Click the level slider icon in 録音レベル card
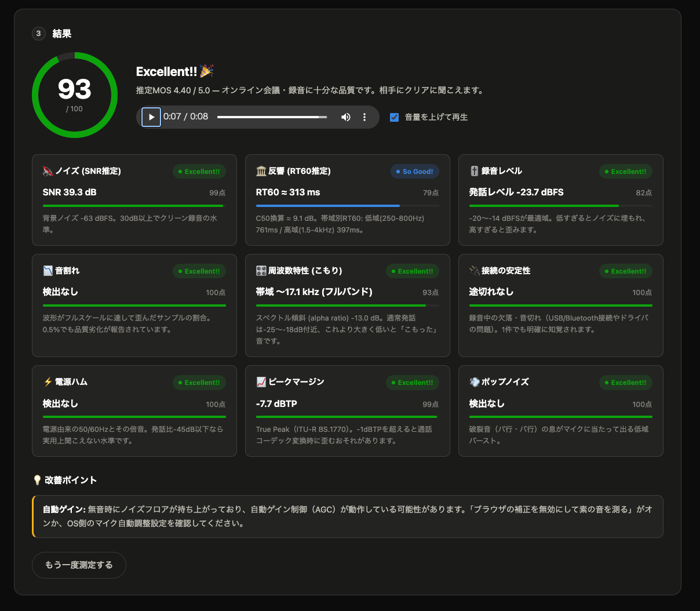 [x=475, y=171]
